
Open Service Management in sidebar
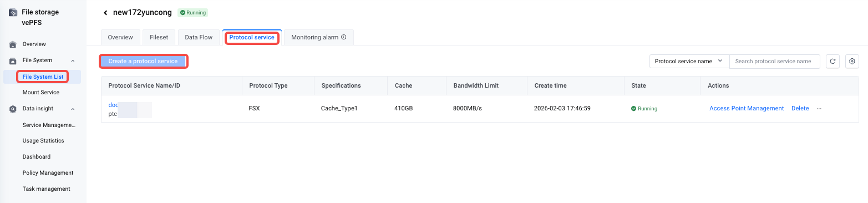[x=49, y=125]
